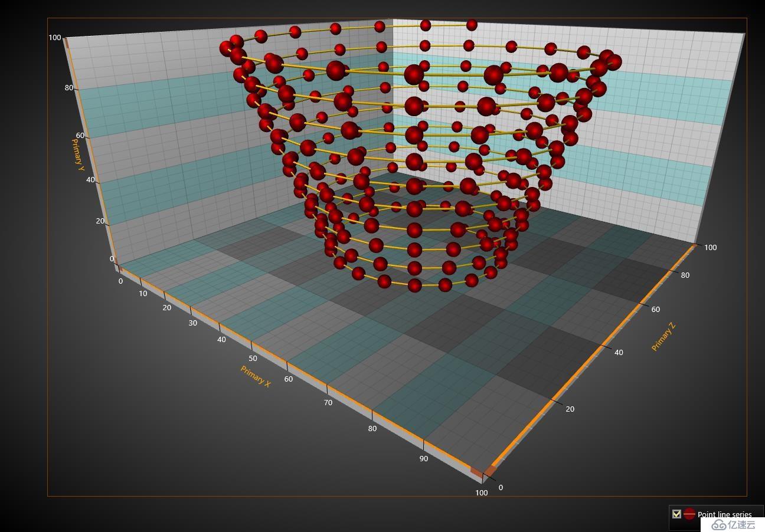Click tick label 100 on Primary Y axis
Viewport: 765px width, 532px height.
54,37
